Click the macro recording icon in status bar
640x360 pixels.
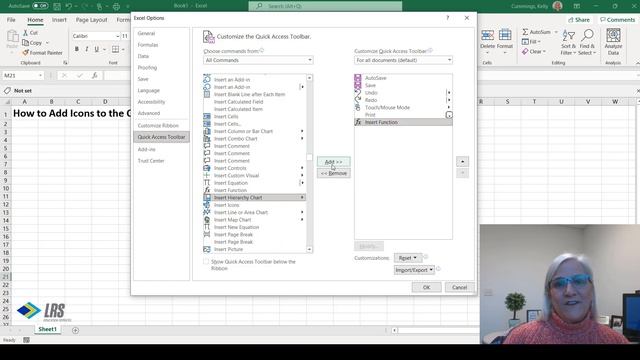[26, 340]
